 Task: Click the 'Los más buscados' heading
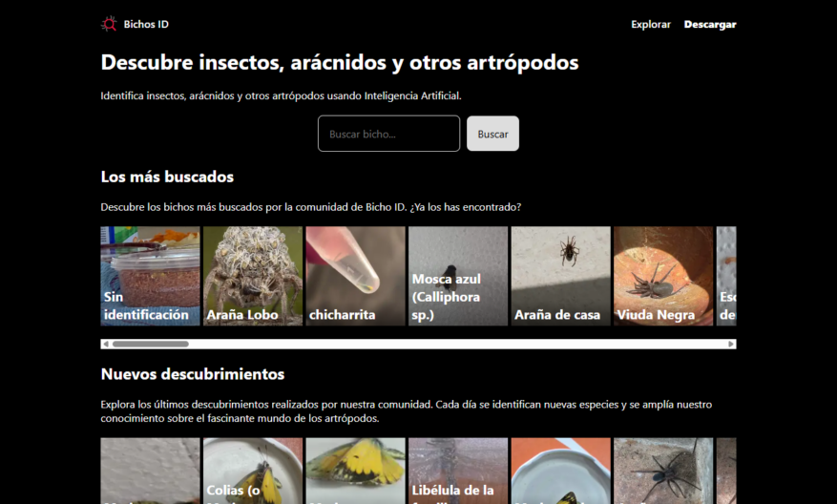click(x=167, y=177)
